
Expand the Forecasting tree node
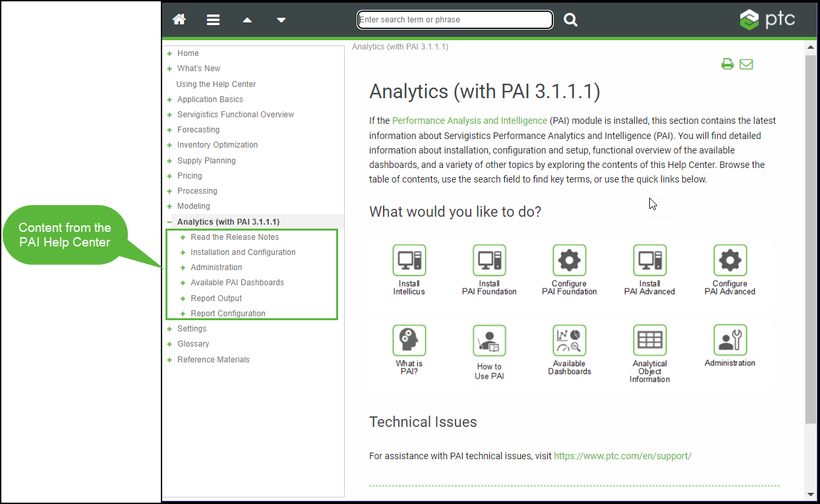169,130
